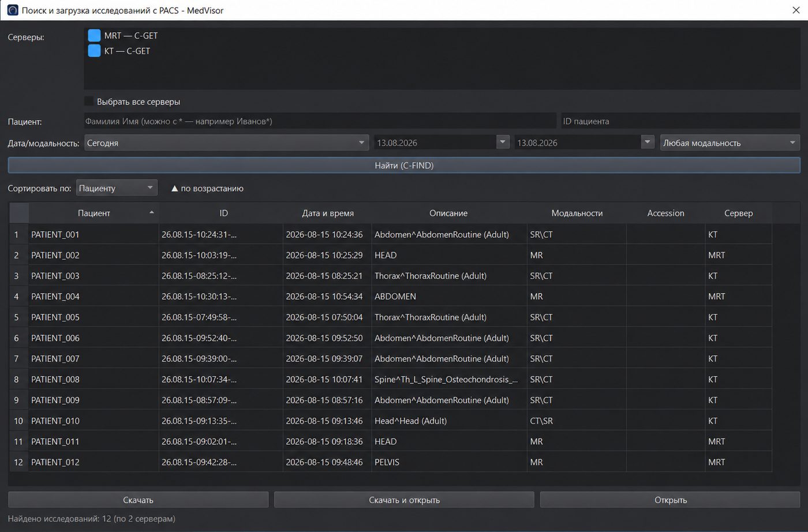Open the 'Сегодня' date range dropdown
Viewport: 808px width, 532px height.
226,143
